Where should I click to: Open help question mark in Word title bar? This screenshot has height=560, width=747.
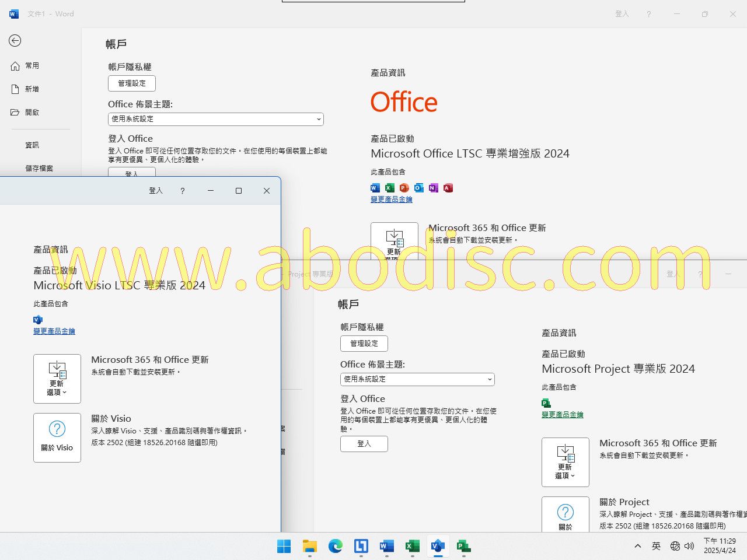pyautogui.click(x=649, y=14)
